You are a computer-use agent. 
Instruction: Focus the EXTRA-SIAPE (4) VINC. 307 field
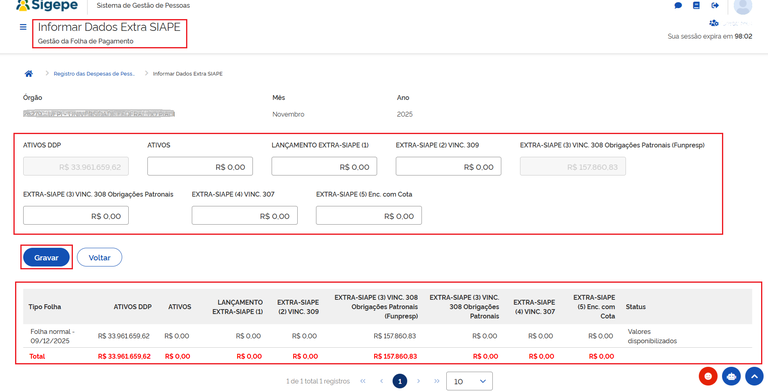[x=244, y=216]
